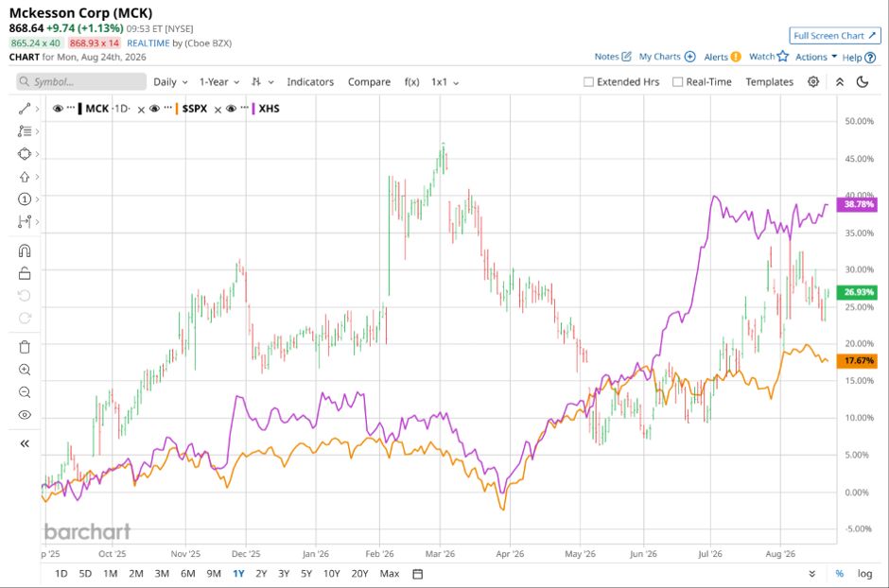
Task: Select the shapes drawing tool
Action: [25, 154]
